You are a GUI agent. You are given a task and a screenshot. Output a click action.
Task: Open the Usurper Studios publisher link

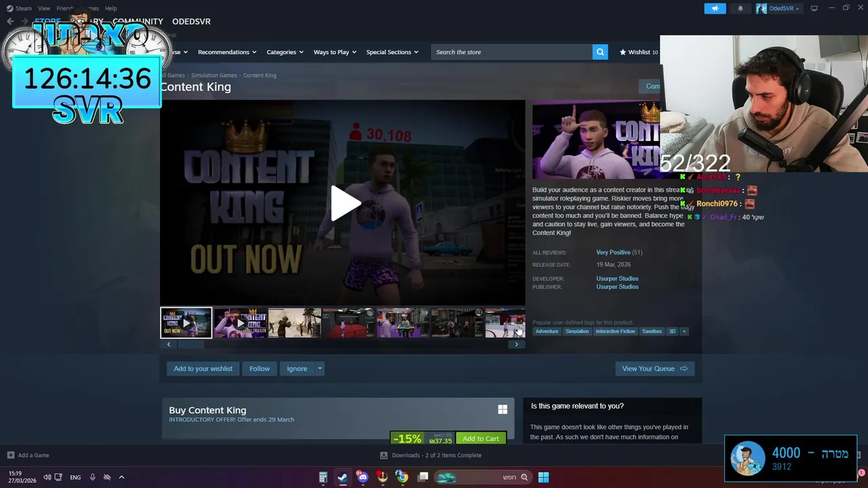click(x=617, y=287)
